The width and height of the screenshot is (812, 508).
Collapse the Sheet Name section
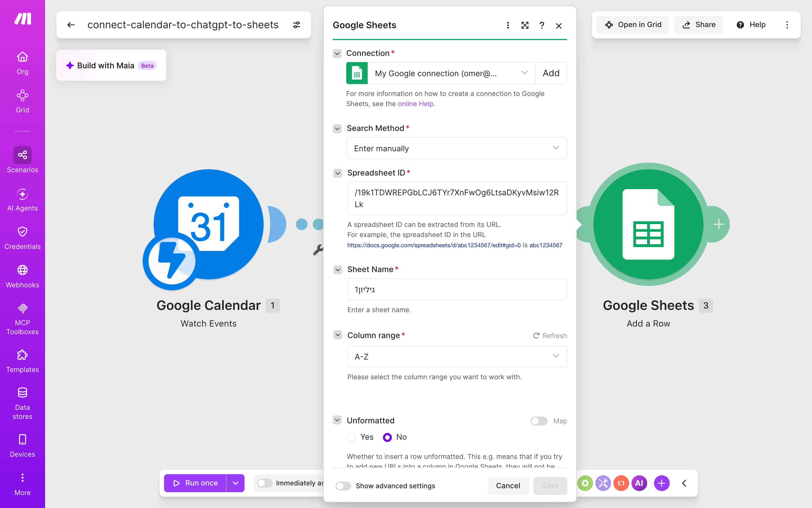(337, 270)
